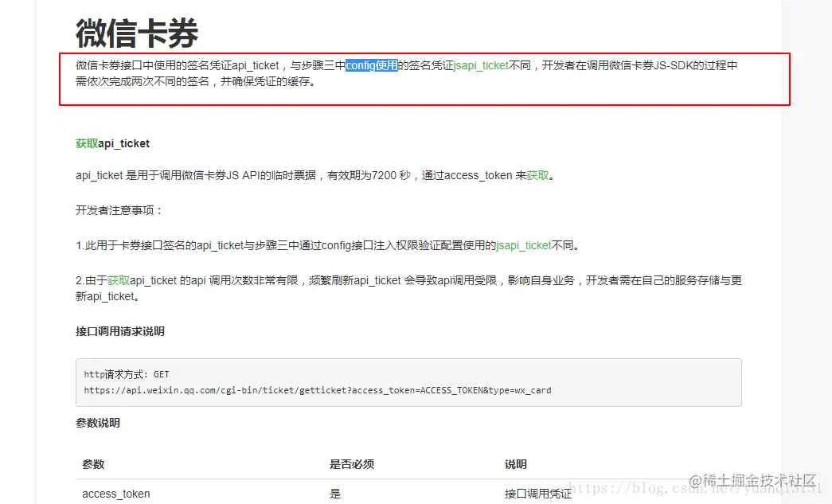Click the line 新api_ticket。 ending note 2
Screen dimensions: 832x504
[x=107, y=296]
